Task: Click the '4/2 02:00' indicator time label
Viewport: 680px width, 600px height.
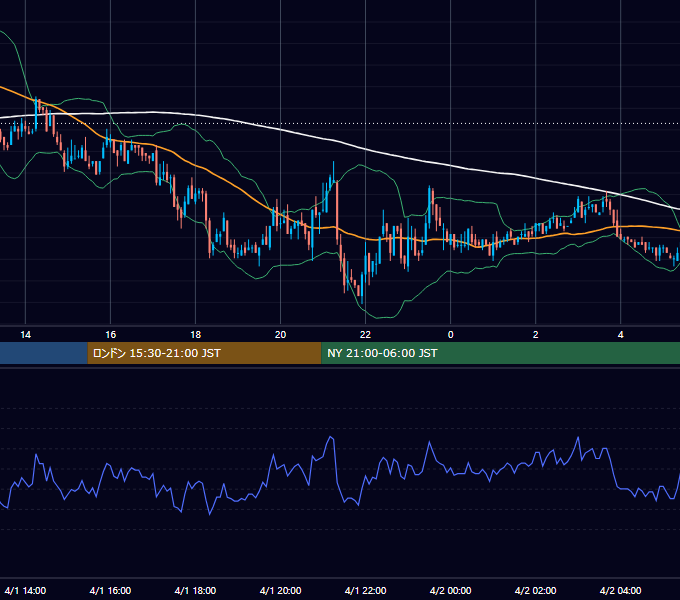Action: pos(536,591)
